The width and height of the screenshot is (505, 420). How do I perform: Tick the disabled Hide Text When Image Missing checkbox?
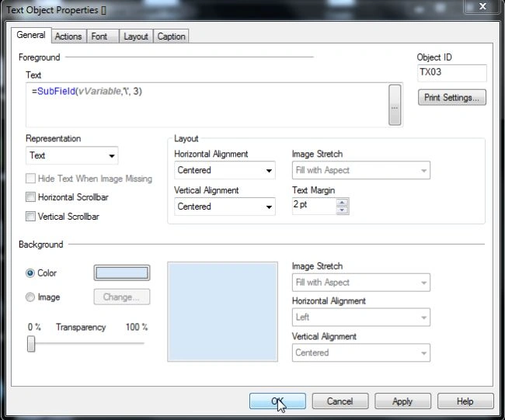coord(30,179)
